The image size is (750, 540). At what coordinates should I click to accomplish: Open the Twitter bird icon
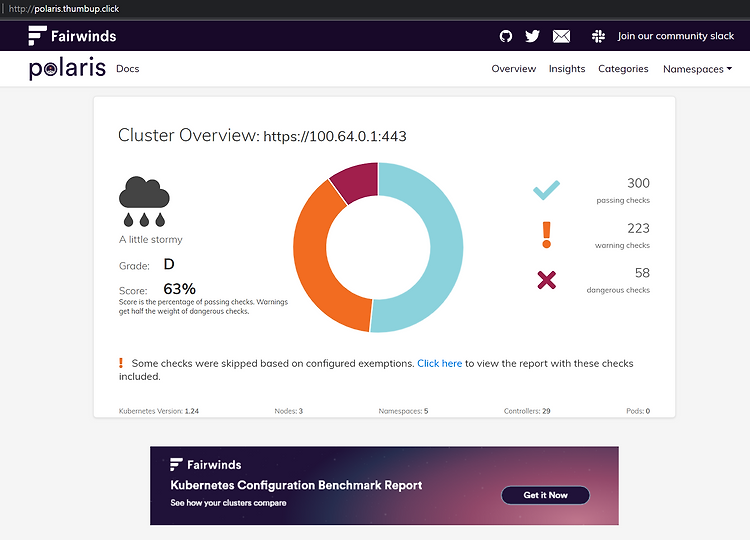[532, 36]
